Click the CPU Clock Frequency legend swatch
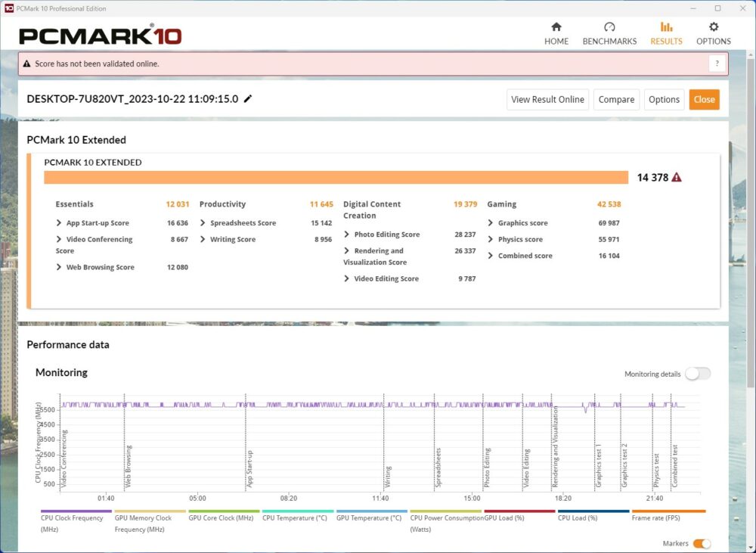 click(x=76, y=511)
